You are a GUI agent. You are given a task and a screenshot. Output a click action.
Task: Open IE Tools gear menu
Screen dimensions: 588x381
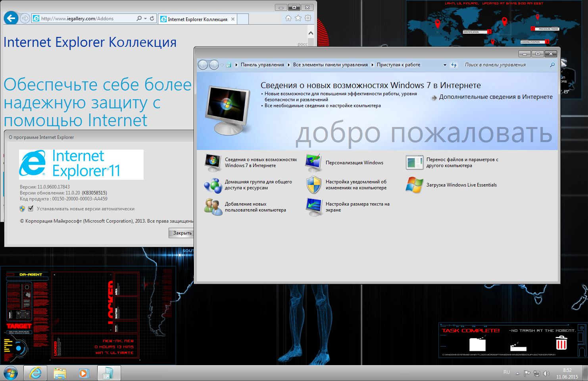(x=308, y=18)
